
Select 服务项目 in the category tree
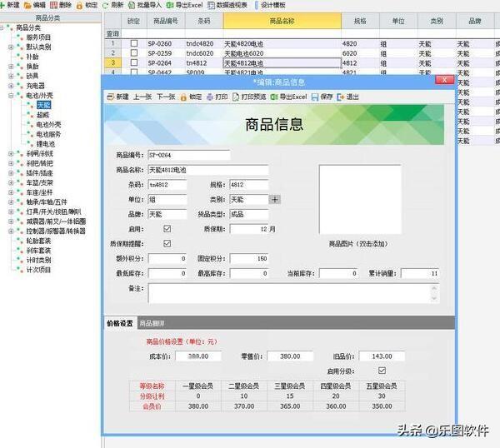pos(38,37)
